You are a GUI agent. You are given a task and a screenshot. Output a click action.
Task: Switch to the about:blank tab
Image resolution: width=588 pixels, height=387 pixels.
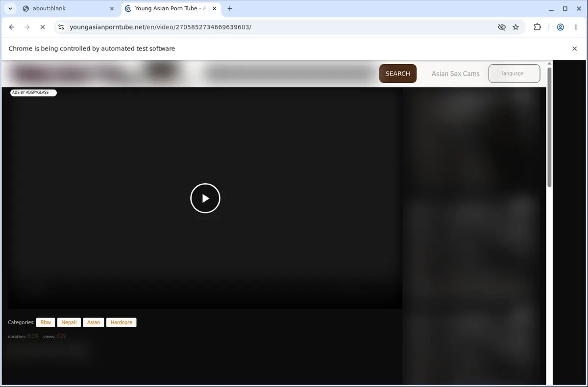(69, 8)
